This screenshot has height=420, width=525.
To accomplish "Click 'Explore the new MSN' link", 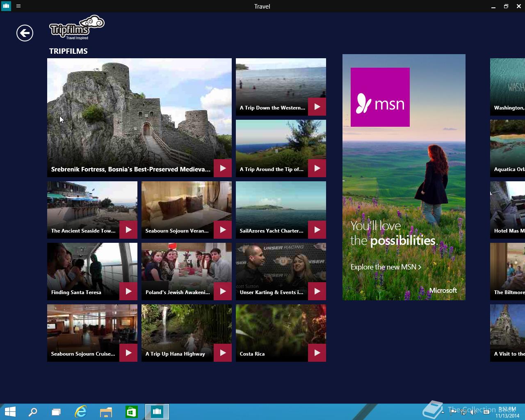I will click(386, 267).
